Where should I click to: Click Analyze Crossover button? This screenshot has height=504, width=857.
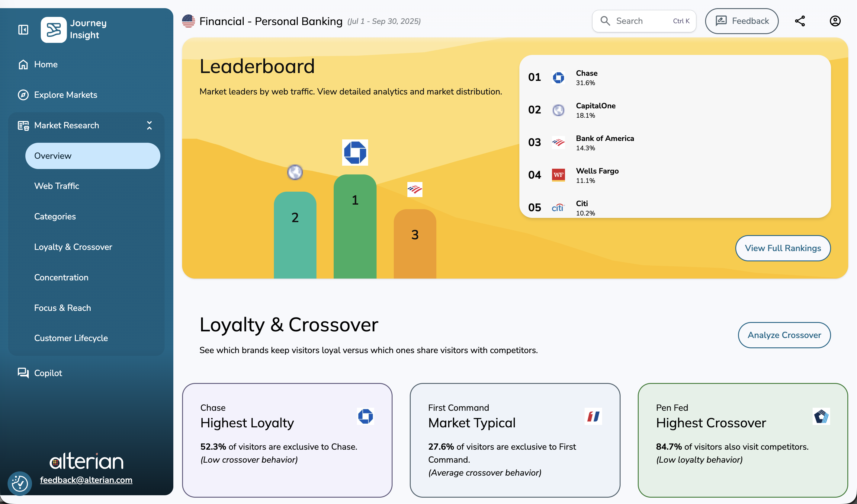point(784,335)
